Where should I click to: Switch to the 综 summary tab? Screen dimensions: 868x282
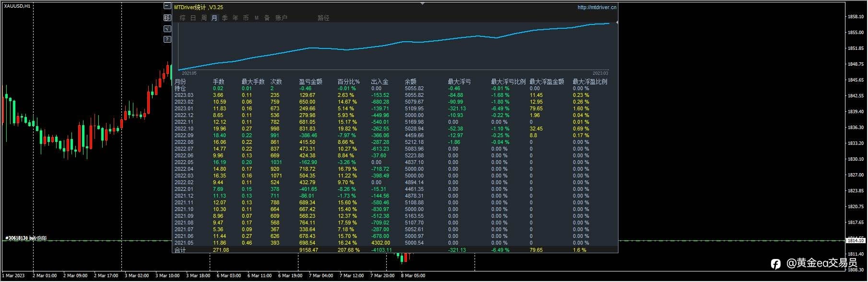(182, 18)
